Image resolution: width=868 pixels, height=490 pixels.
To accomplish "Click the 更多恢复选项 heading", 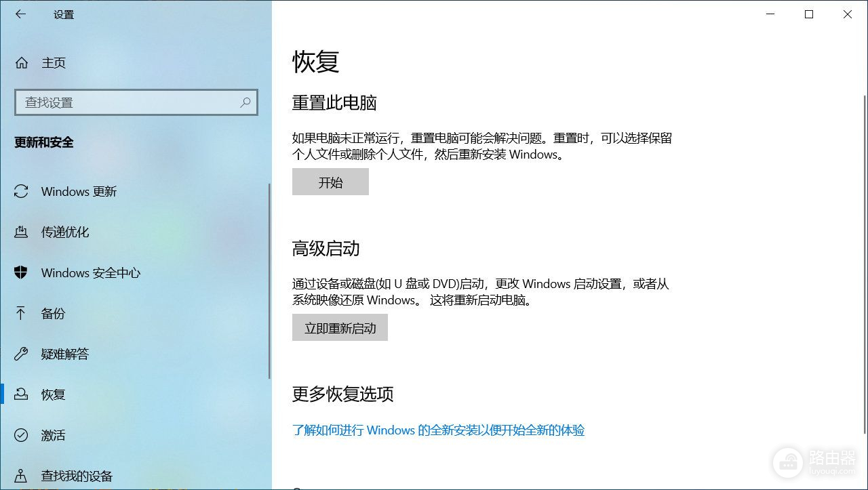I will point(342,394).
